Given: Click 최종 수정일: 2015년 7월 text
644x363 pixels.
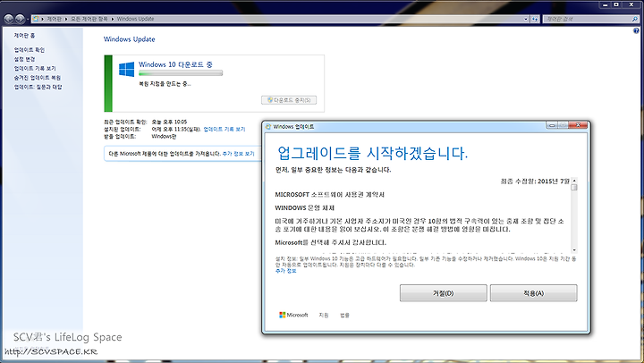Looking at the screenshot, I should point(535,181).
